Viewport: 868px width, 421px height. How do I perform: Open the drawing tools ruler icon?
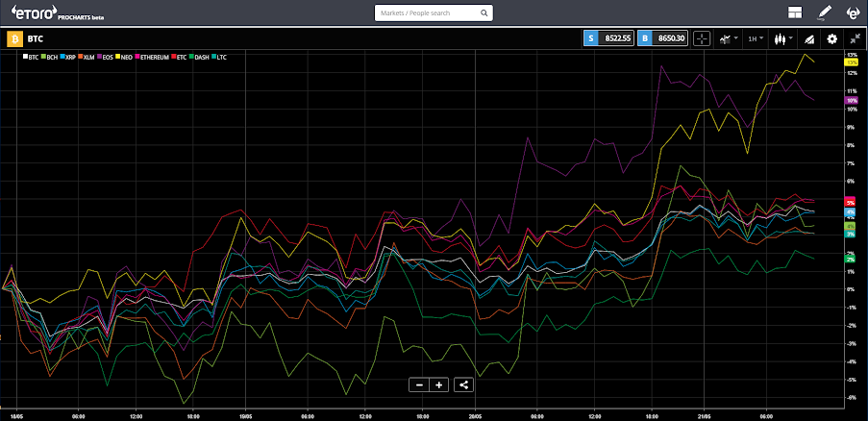tap(809, 38)
